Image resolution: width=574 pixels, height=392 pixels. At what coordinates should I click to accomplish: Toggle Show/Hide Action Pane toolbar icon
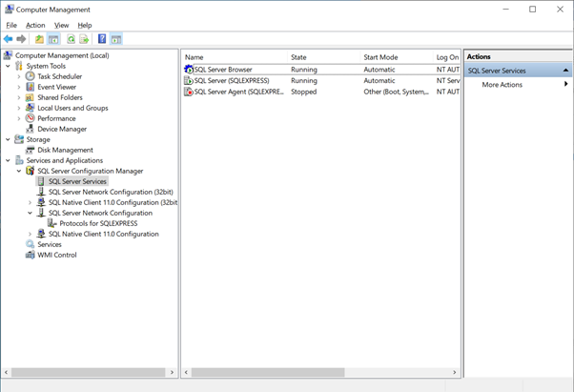coord(116,39)
